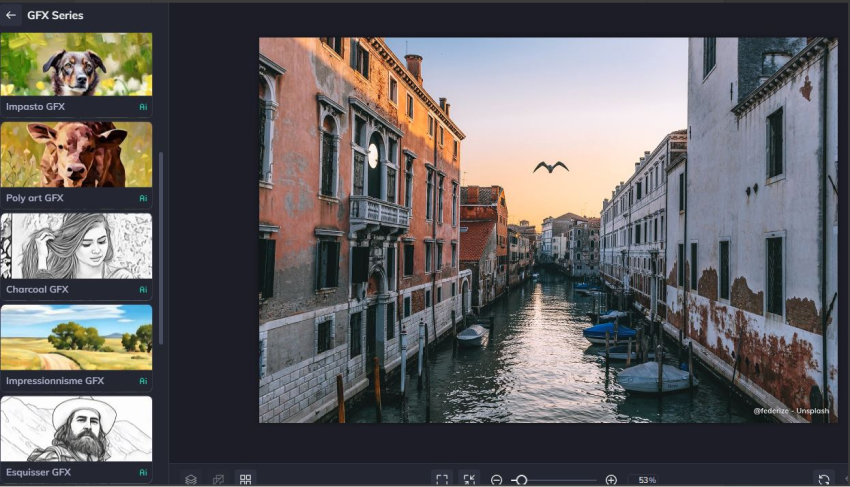Select the Impressionnisme GFX landscape thumbnail
850x487 pixels.
[x=76, y=338]
